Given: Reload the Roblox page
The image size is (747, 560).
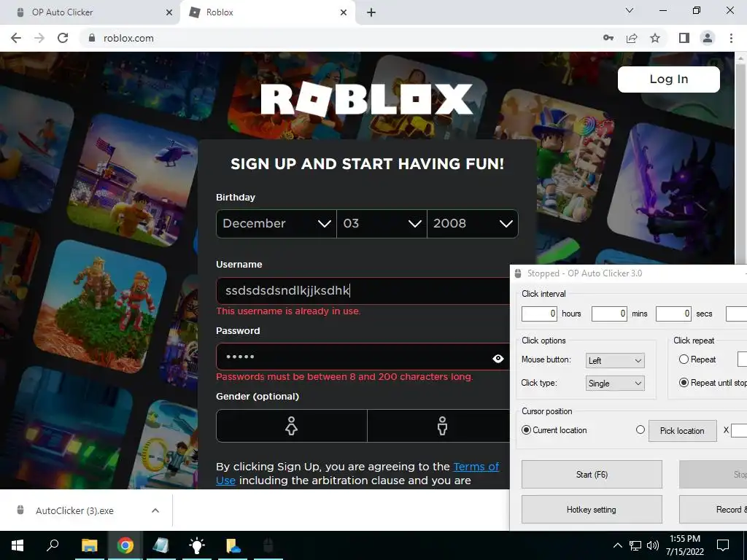Looking at the screenshot, I should pos(63,38).
